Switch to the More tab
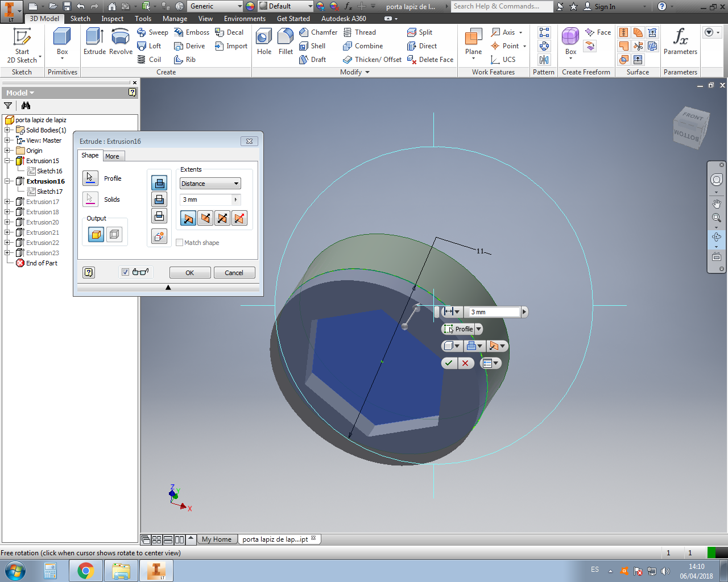The height and width of the screenshot is (582, 728). tap(113, 156)
